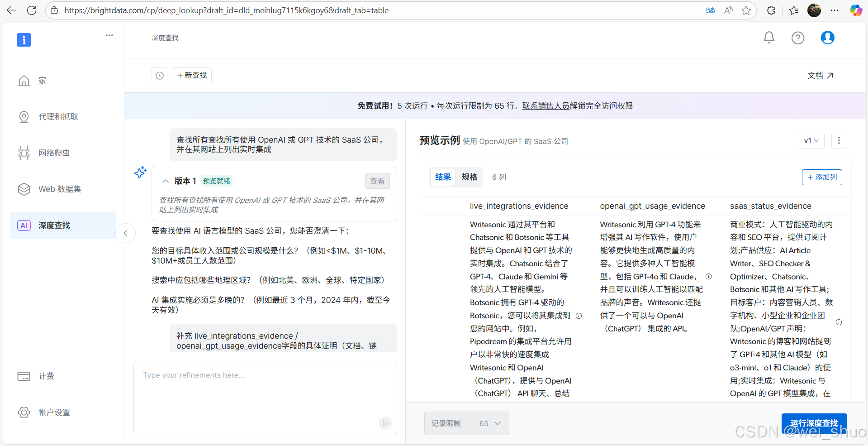Screen dimensions: 868x446
Task: Open 帐户设置 in sidebar
Action: pos(63,412)
